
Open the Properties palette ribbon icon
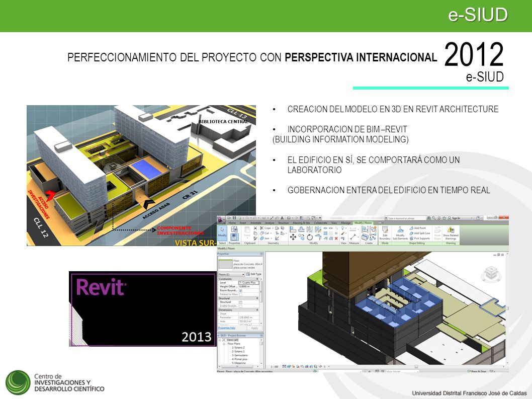tap(234, 237)
